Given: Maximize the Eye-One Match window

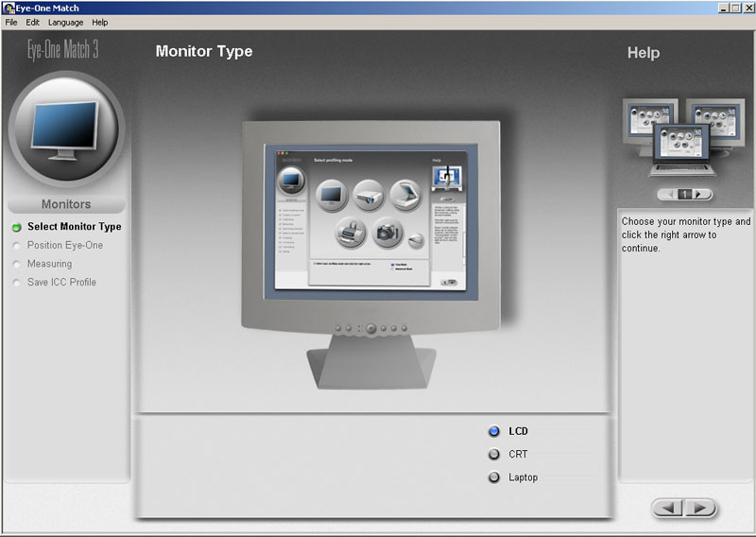Looking at the screenshot, I should coord(735,8).
